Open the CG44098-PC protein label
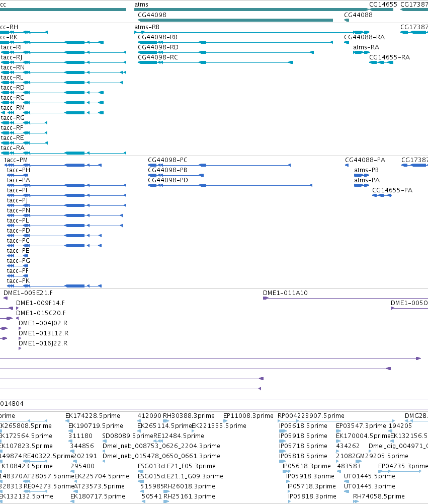 (167, 160)
